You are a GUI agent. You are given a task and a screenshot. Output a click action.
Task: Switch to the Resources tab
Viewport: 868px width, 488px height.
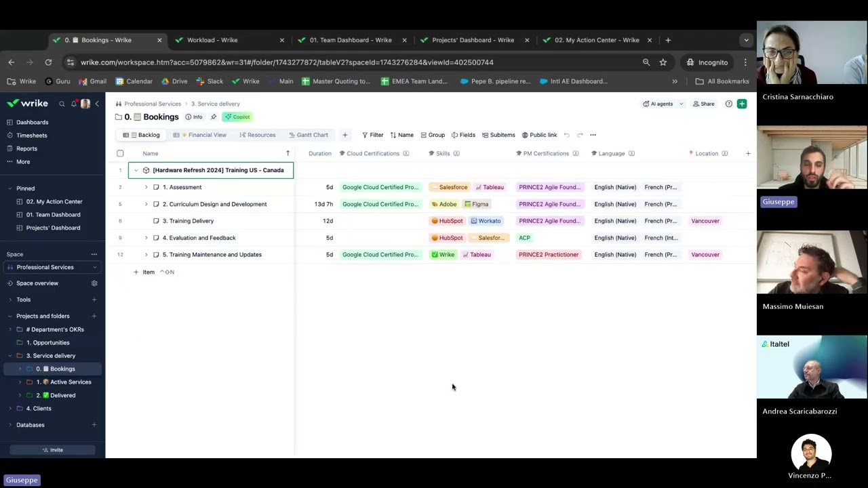click(x=257, y=135)
